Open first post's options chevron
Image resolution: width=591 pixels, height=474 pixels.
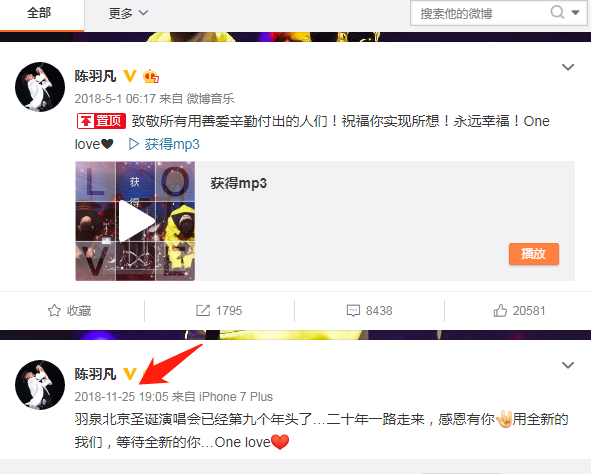pyautogui.click(x=568, y=67)
